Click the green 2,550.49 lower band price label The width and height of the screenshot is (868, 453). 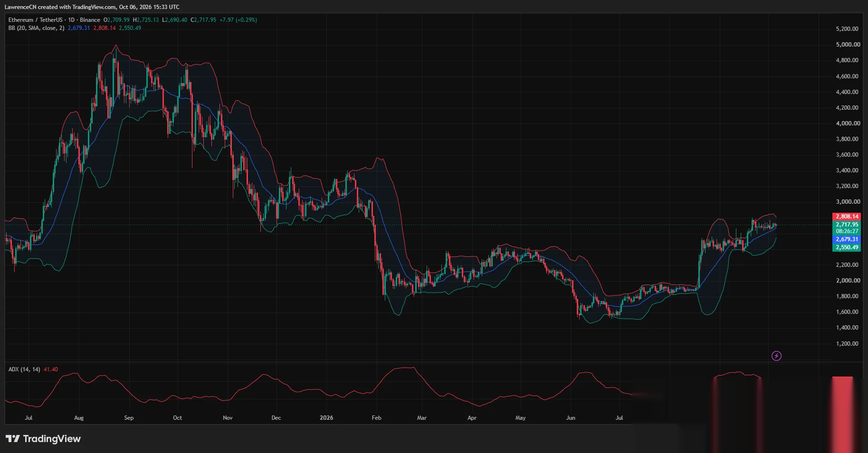[x=847, y=247]
